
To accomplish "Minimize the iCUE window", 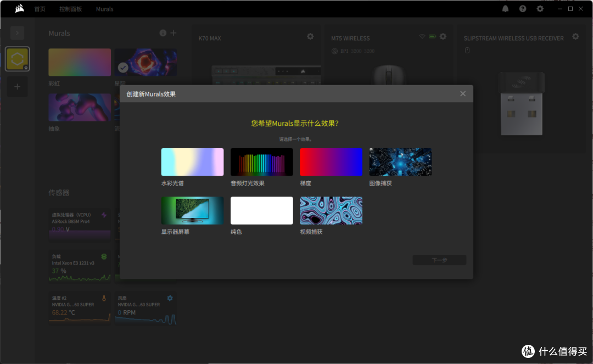I will coord(560,9).
